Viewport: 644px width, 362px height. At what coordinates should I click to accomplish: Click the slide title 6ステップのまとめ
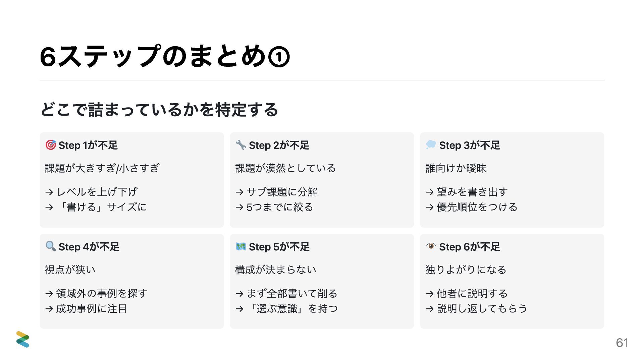[153, 57]
